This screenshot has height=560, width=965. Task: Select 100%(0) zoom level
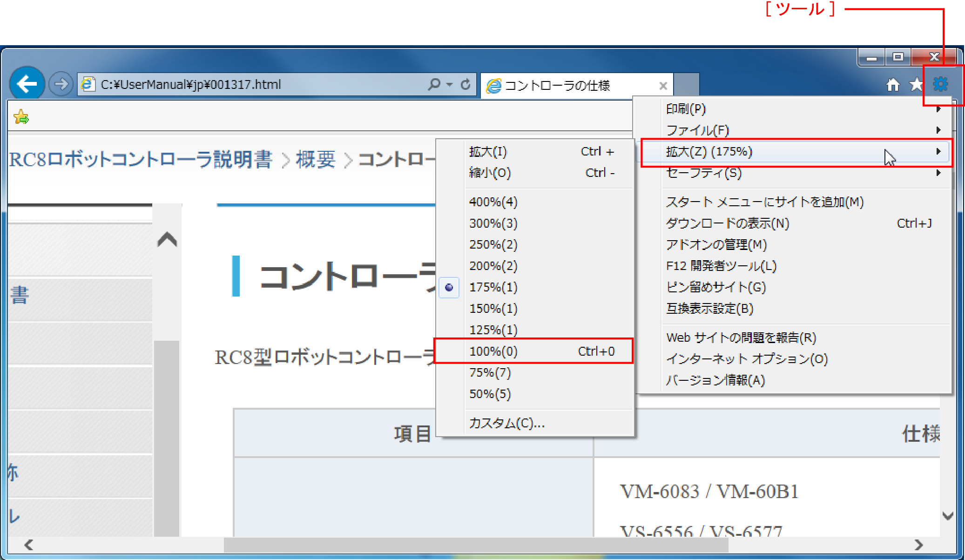pyautogui.click(x=493, y=351)
